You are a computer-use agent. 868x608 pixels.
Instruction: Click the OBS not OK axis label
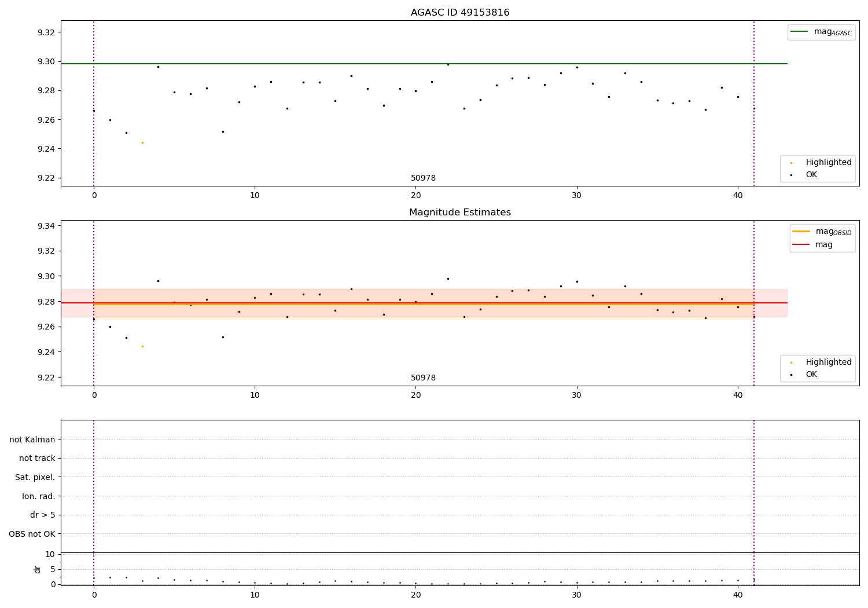click(32, 534)
